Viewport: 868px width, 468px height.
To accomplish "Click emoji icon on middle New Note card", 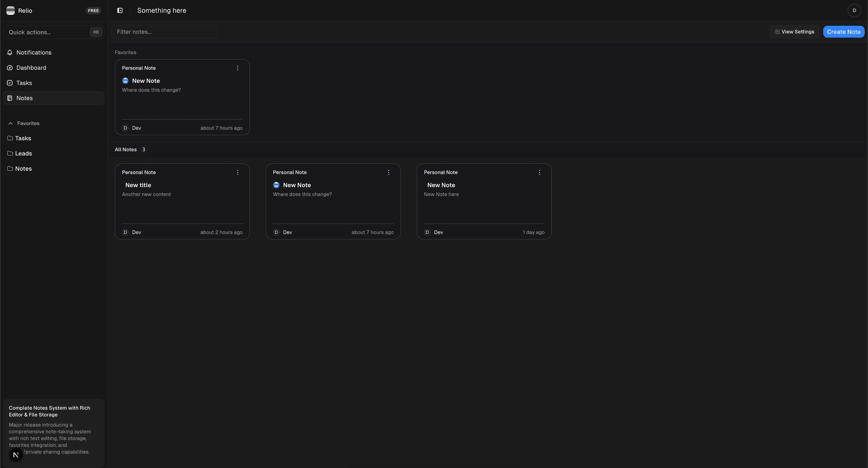I will pyautogui.click(x=276, y=185).
